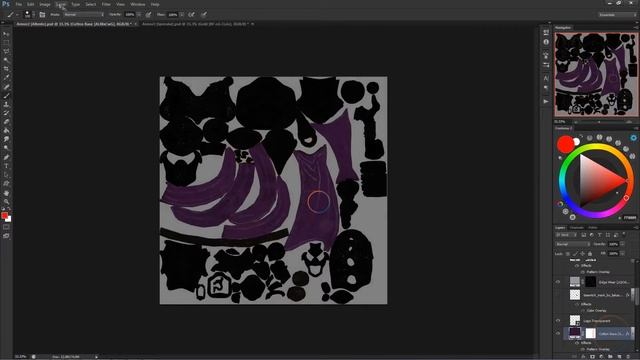Screen dimensions: 640x360
Task: Open the Essentials workspace dropdown
Action: [617, 15]
